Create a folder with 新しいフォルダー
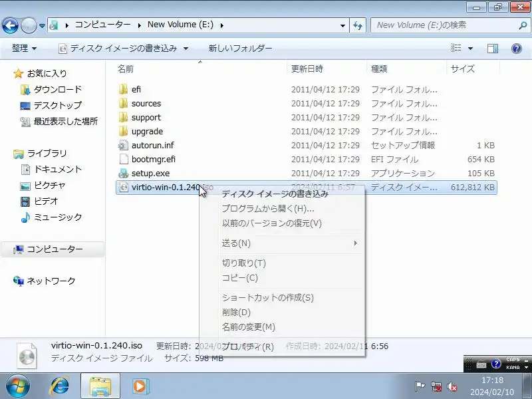 tap(240, 49)
